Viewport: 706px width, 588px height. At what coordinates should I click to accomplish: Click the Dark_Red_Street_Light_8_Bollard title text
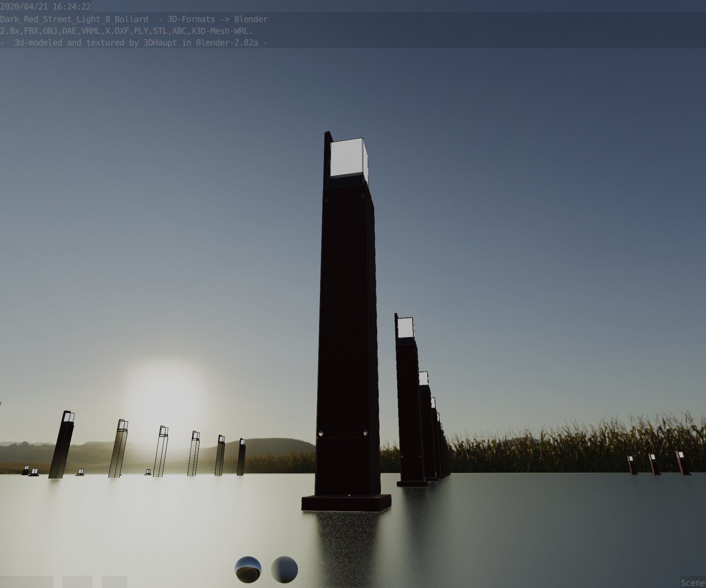(74, 19)
